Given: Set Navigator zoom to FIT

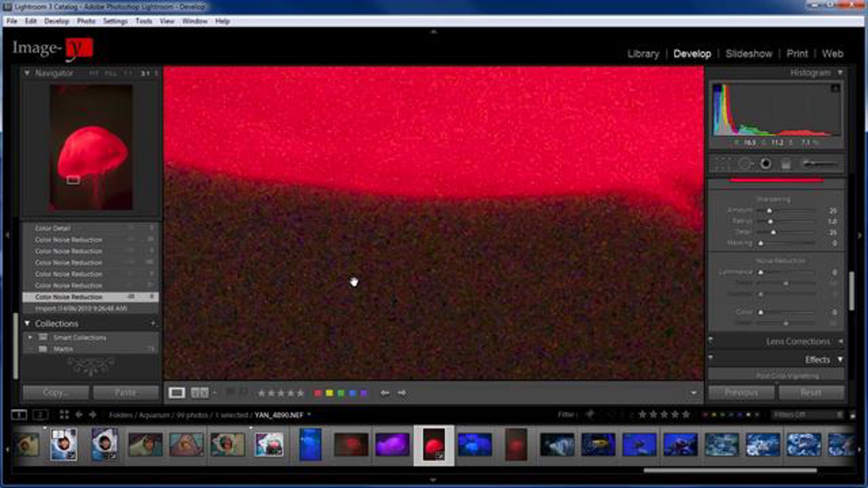Looking at the screenshot, I should point(94,73).
